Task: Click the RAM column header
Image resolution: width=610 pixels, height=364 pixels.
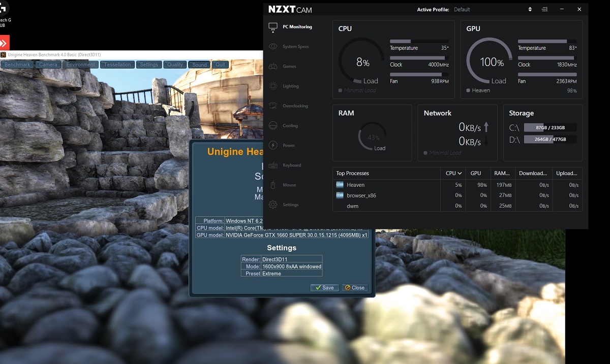Action: pos(502,174)
